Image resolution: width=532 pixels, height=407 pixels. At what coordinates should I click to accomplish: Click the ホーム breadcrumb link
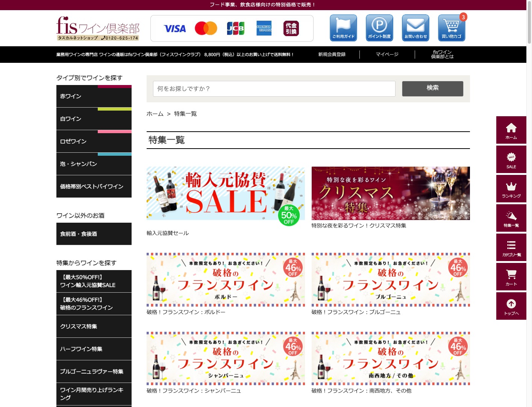click(x=155, y=114)
